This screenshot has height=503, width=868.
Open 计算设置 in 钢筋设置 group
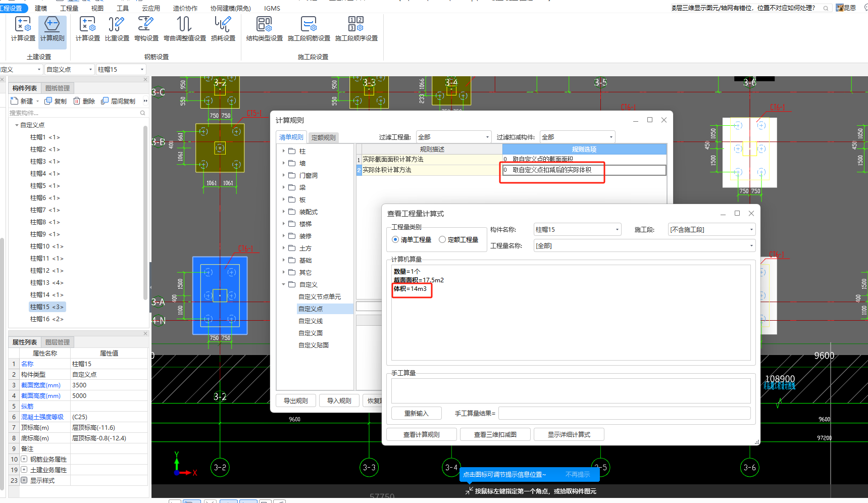[x=87, y=29]
